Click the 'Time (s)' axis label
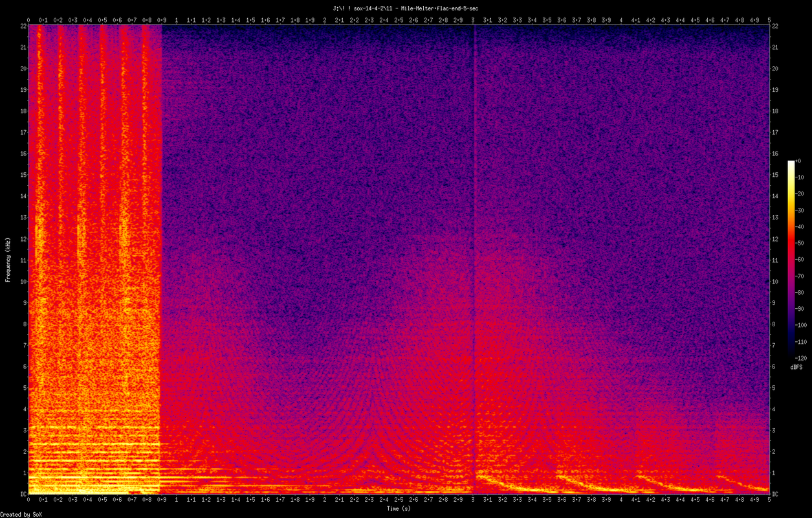Screen dimensions: 812x518 tap(399, 508)
